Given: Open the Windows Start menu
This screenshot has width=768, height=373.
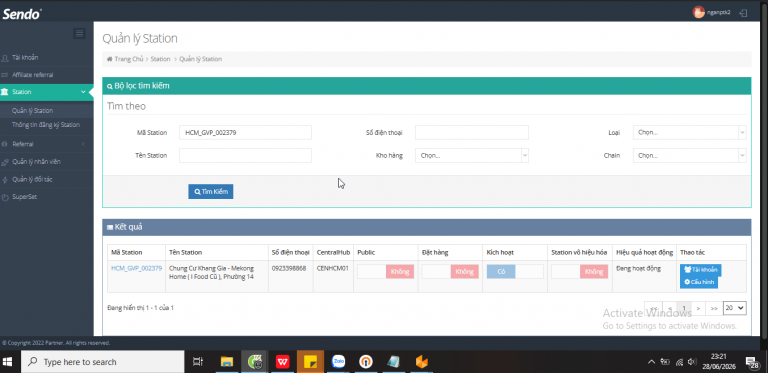Looking at the screenshot, I should click(x=8, y=362).
